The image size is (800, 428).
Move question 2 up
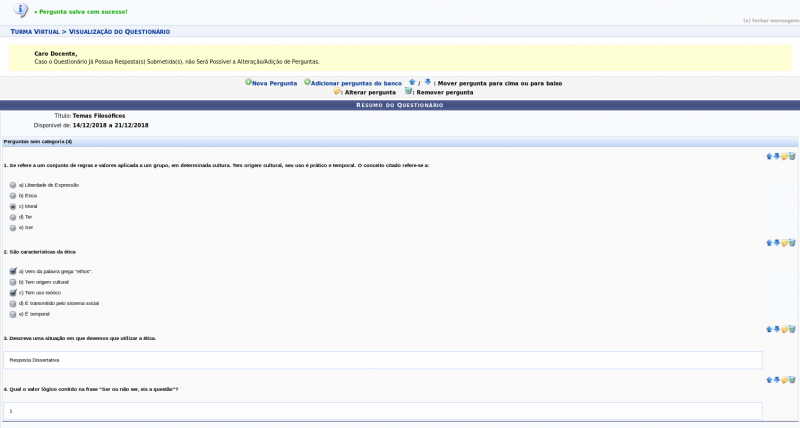[769, 243]
